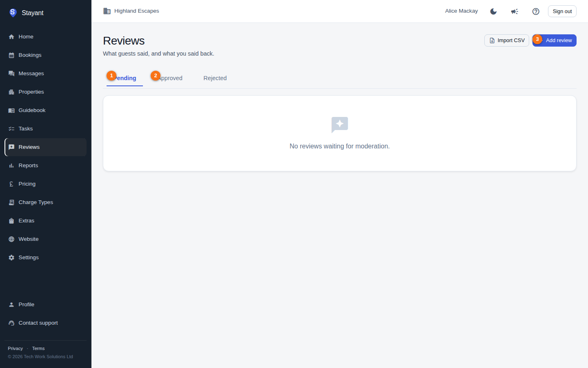The height and width of the screenshot is (368, 588).
Task: Click the Stayant logo icon
Action: tap(13, 13)
